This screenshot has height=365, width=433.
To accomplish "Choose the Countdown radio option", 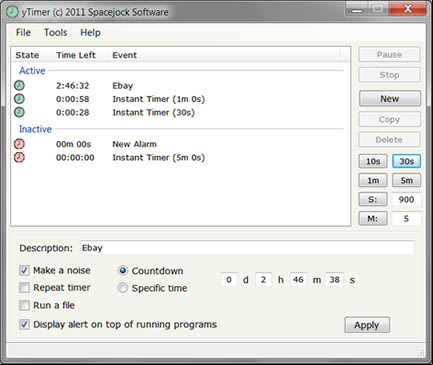I will pos(123,271).
